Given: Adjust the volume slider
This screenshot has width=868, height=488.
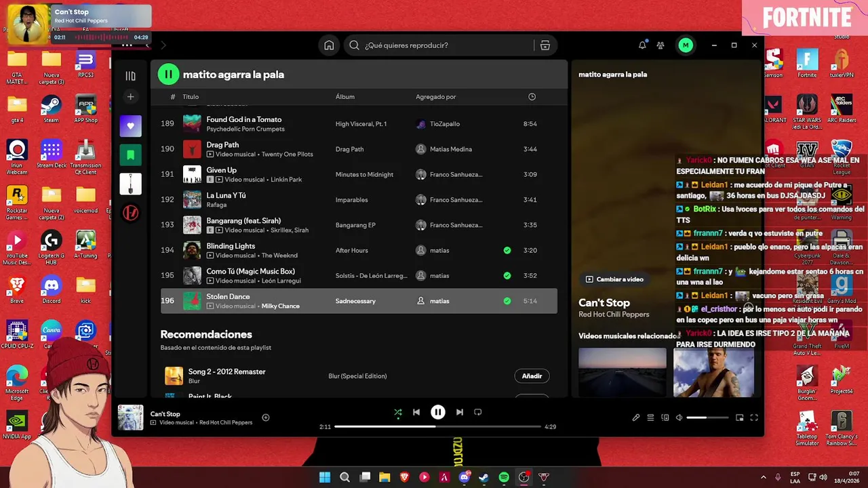Looking at the screenshot, I should 707,418.
